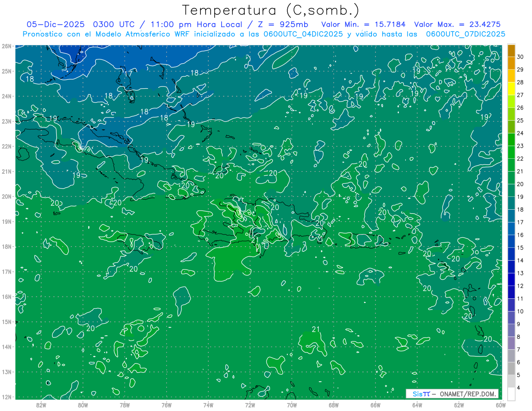The height and width of the screenshot is (411, 532).
Task: Click the 'ONAMET/REP.DOM.' credit label
Action: tap(469, 394)
